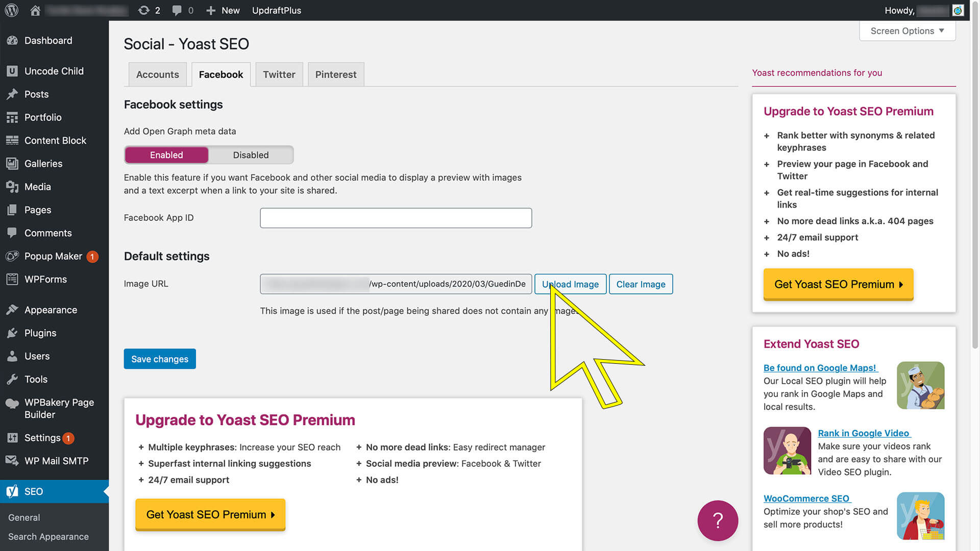Image resolution: width=980 pixels, height=551 pixels.
Task: Open the Media library icon
Action: [x=12, y=187]
